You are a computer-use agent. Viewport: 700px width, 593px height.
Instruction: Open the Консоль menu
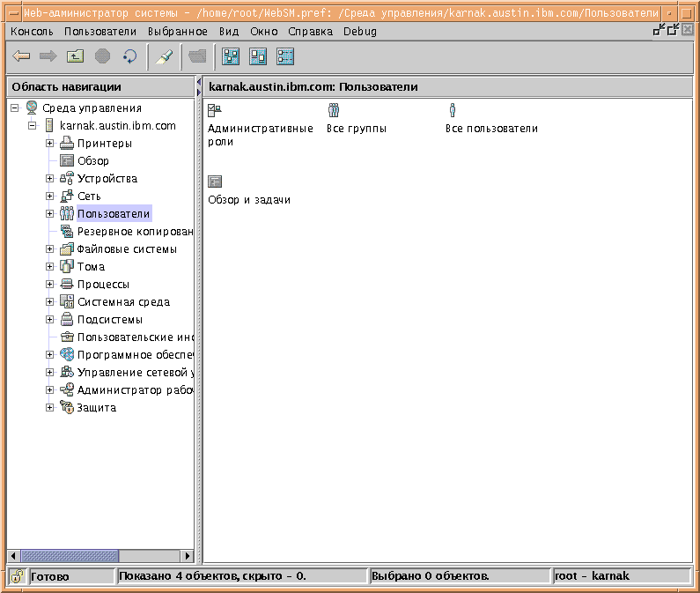32,31
